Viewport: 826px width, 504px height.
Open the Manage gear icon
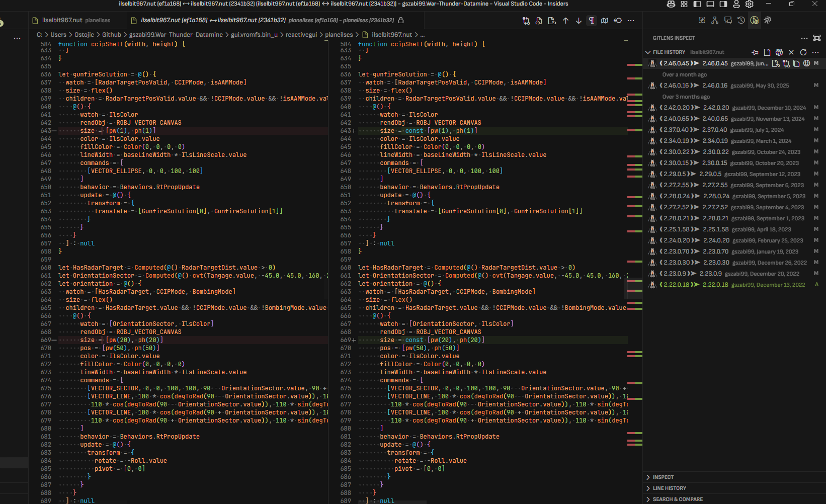[750, 4]
